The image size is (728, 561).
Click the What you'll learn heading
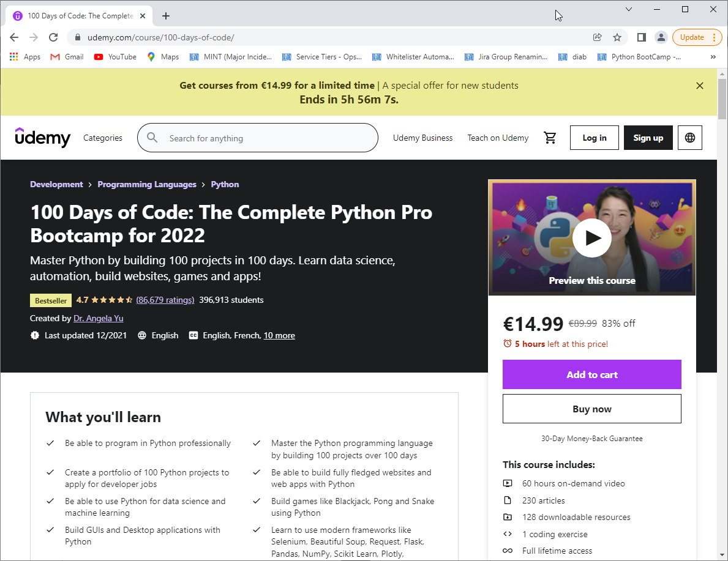[103, 417]
